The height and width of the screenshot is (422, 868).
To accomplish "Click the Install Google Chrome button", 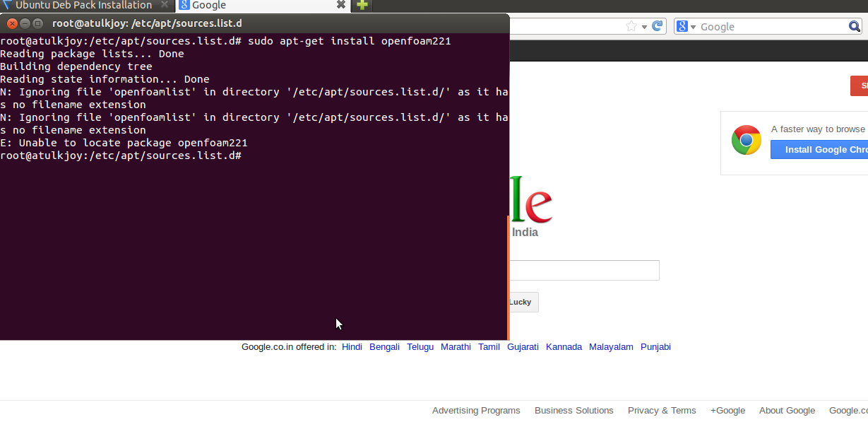I will tap(819, 149).
